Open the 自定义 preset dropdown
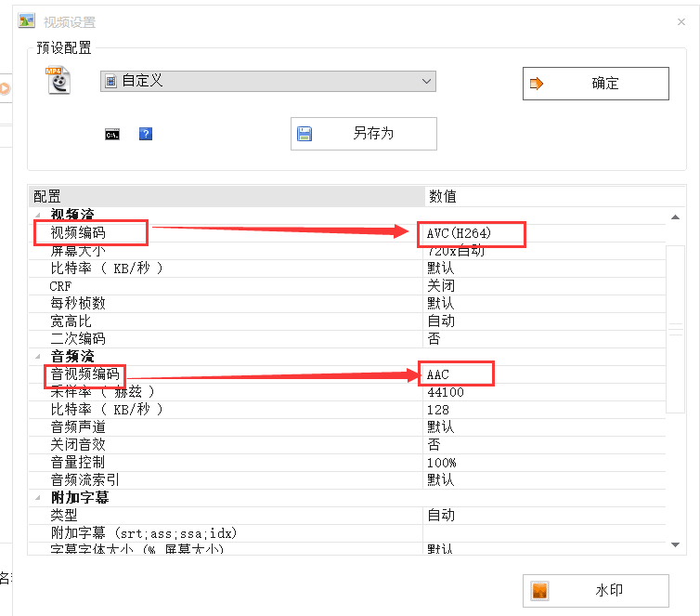 [x=267, y=81]
